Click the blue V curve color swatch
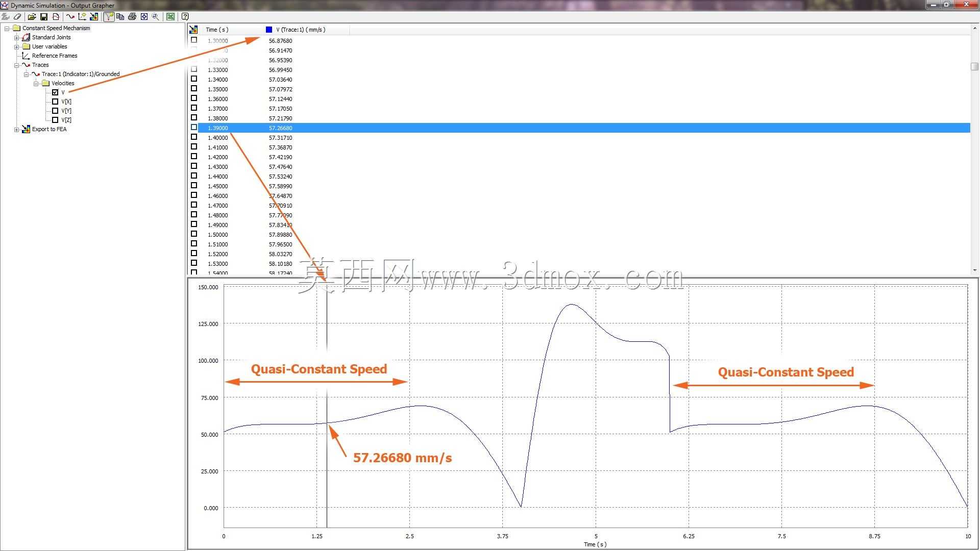This screenshot has width=980, height=551. pos(269,30)
